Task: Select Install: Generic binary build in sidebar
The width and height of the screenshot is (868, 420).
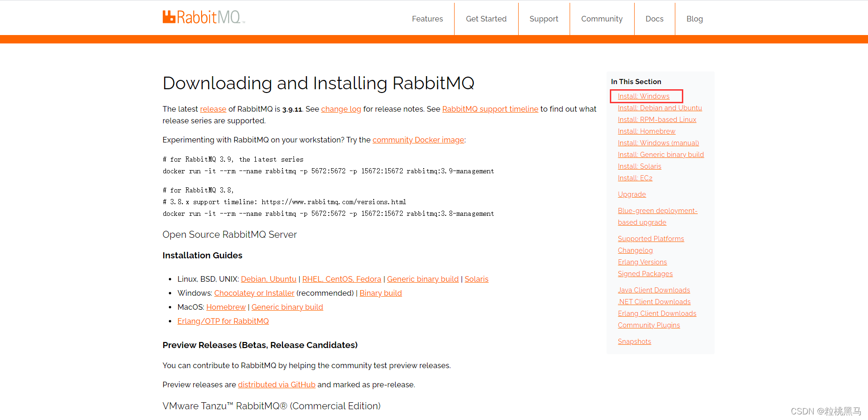Action: [660, 155]
